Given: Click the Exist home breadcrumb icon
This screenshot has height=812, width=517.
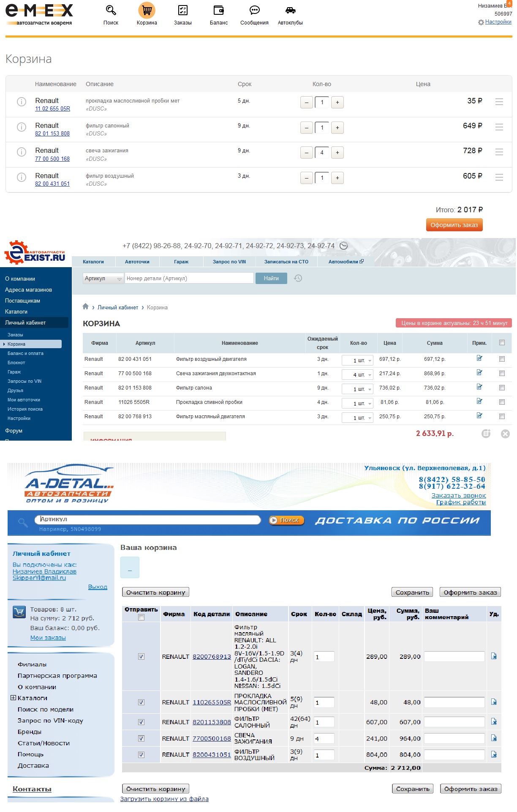Looking at the screenshot, I should click(86, 307).
